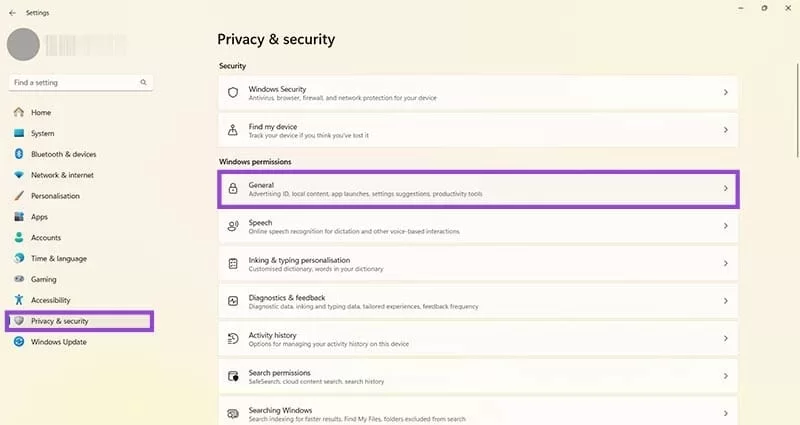Open the Personalisation section
The image size is (800, 425).
coord(55,196)
